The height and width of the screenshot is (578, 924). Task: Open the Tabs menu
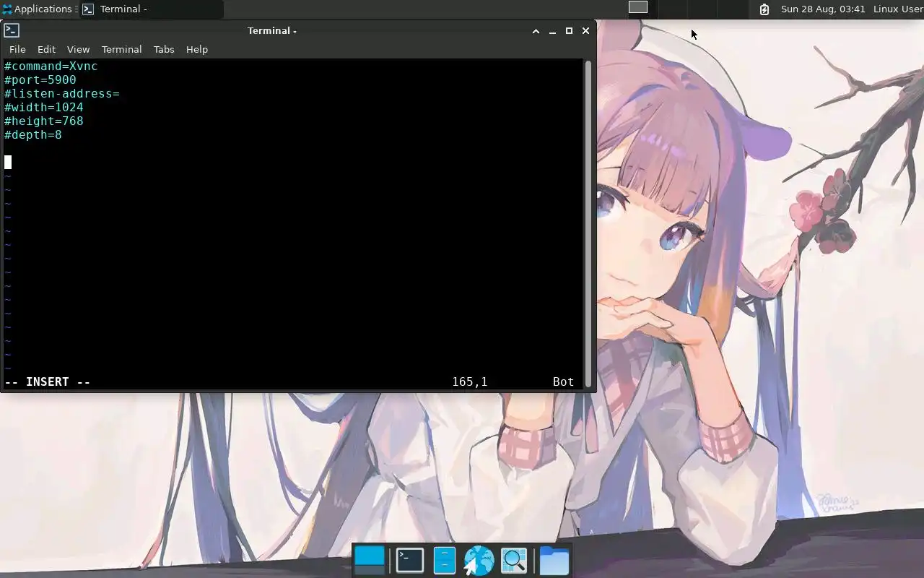pyautogui.click(x=164, y=49)
